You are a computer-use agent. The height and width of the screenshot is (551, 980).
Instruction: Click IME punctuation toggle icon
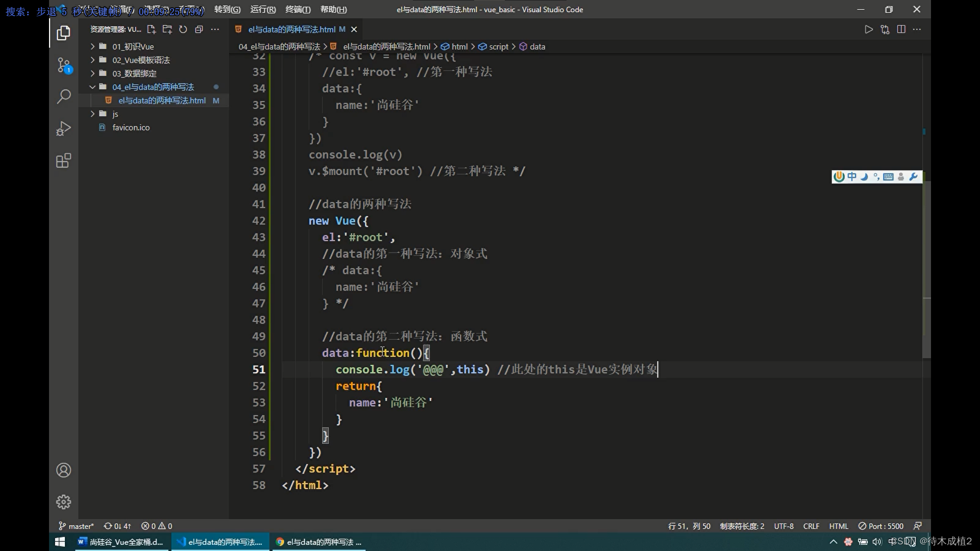click(x=876, y=177)
